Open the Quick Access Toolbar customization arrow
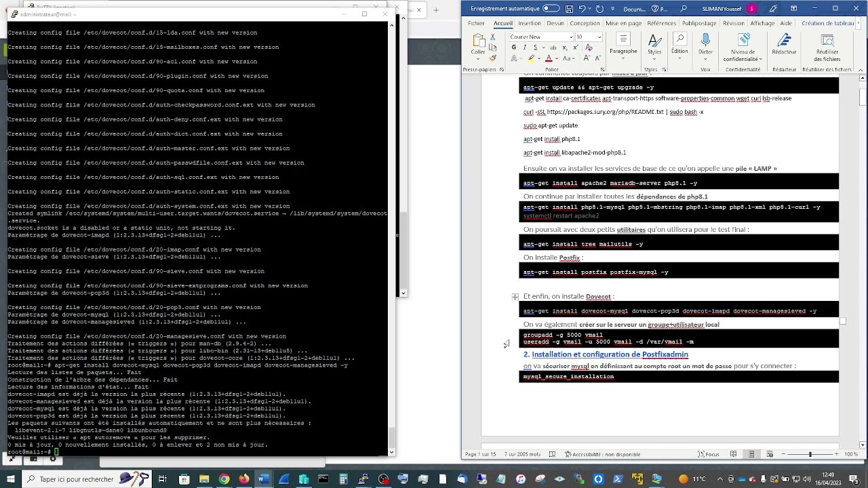 613,9
